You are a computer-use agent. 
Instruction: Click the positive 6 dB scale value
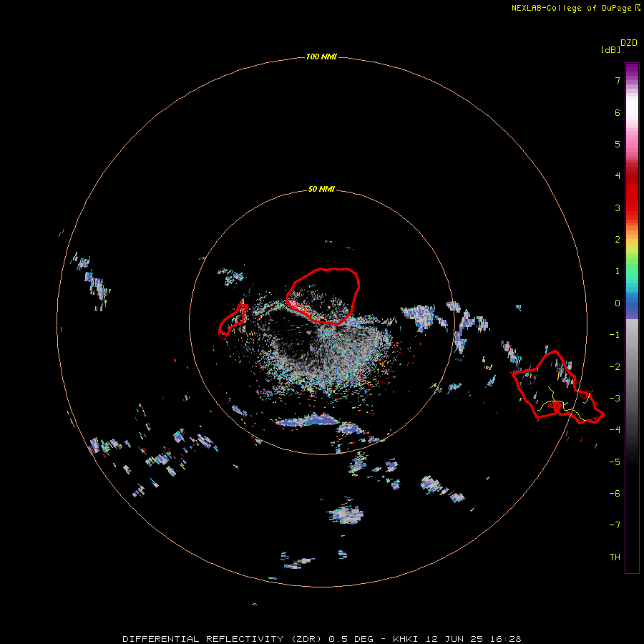click(x=618, y=112)
